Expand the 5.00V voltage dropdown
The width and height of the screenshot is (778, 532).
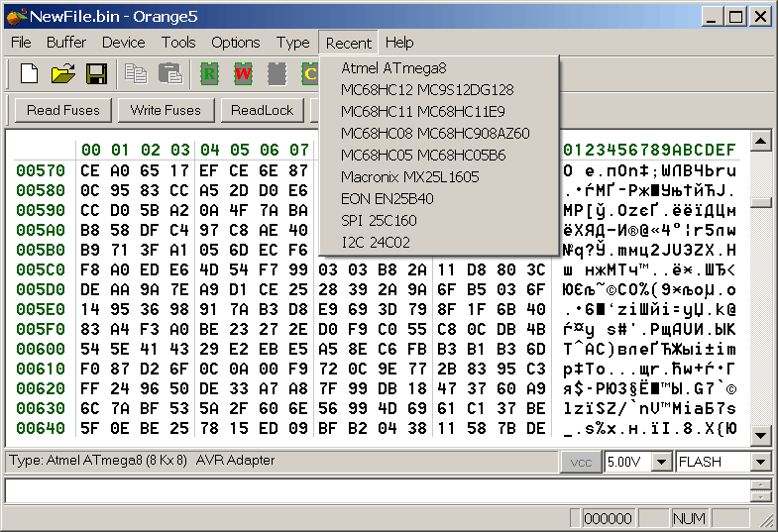[661, 463]
